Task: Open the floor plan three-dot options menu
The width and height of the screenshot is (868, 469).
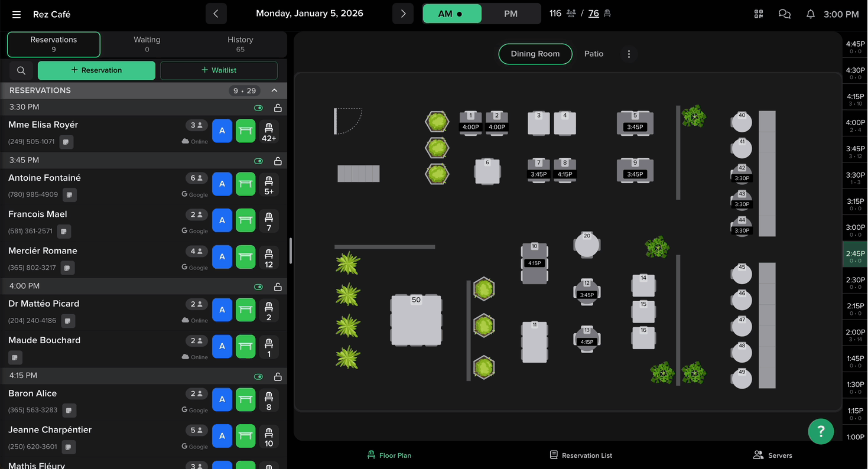Action: [x=629, y=54]
